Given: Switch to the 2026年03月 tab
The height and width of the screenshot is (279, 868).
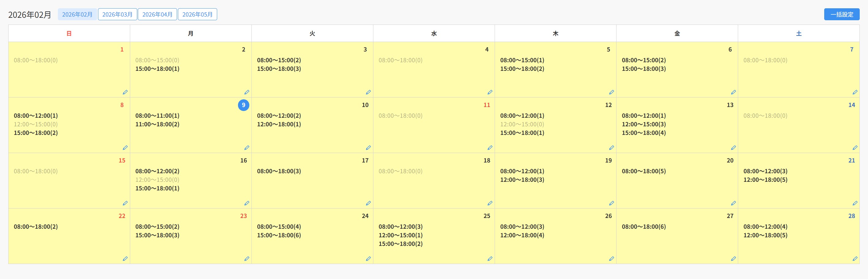Looking at the screenshot, I should point(117,14).
